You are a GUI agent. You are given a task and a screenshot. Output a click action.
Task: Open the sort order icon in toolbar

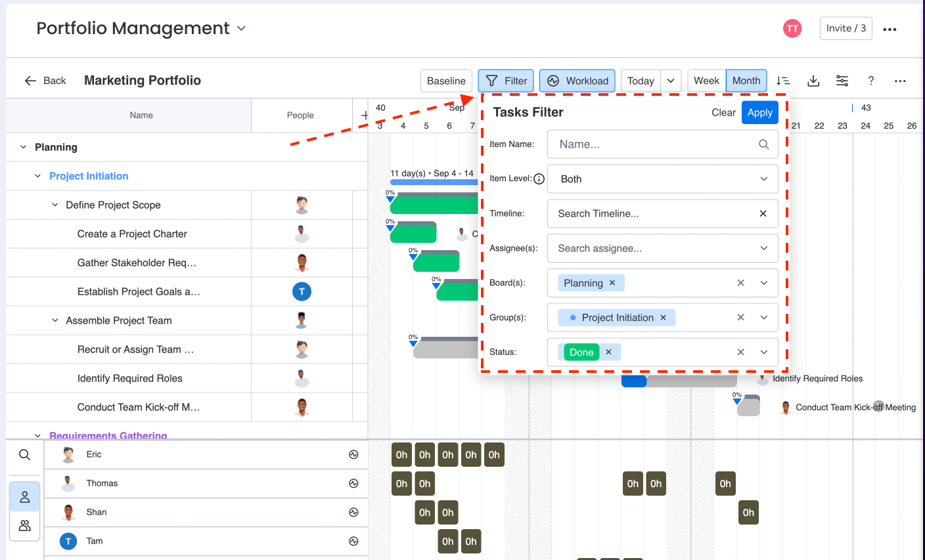click(783, 81)
